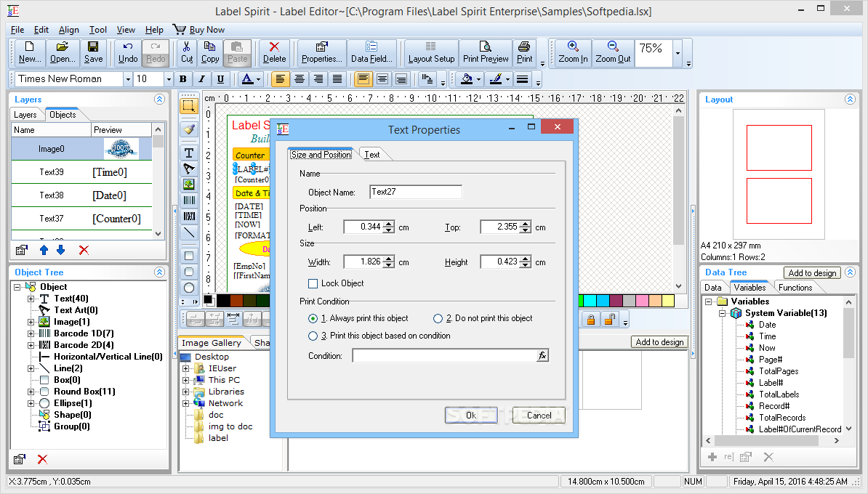Screen dimensions: 868x494
Task: Open a file with the Open icon
Action: tap(63, 52)
